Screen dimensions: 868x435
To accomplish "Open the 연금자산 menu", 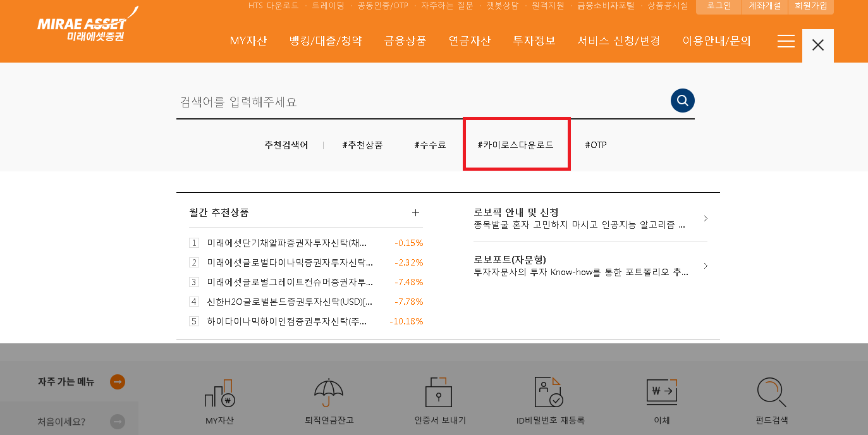I will 470,41.
